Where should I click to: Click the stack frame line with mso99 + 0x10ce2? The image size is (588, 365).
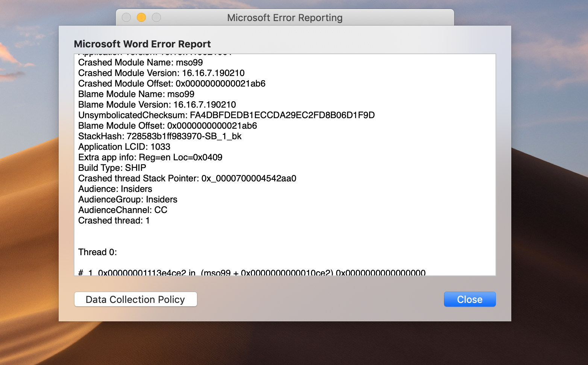pos(252,272)
